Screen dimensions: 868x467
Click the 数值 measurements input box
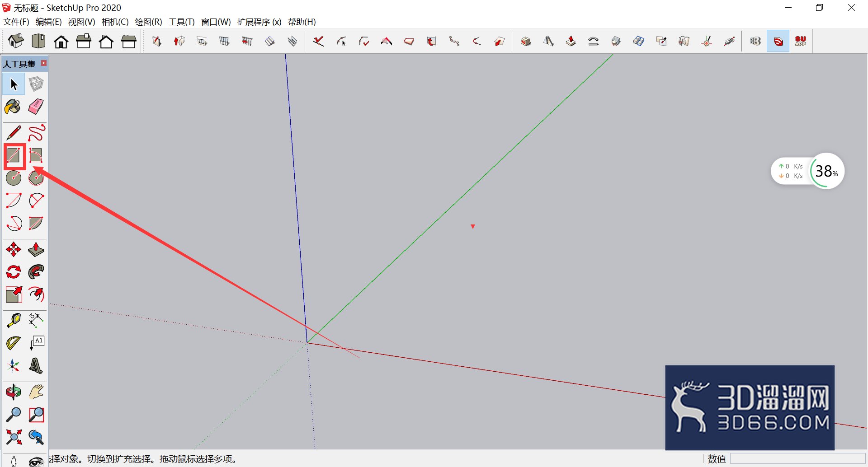[x=797, y=458]
